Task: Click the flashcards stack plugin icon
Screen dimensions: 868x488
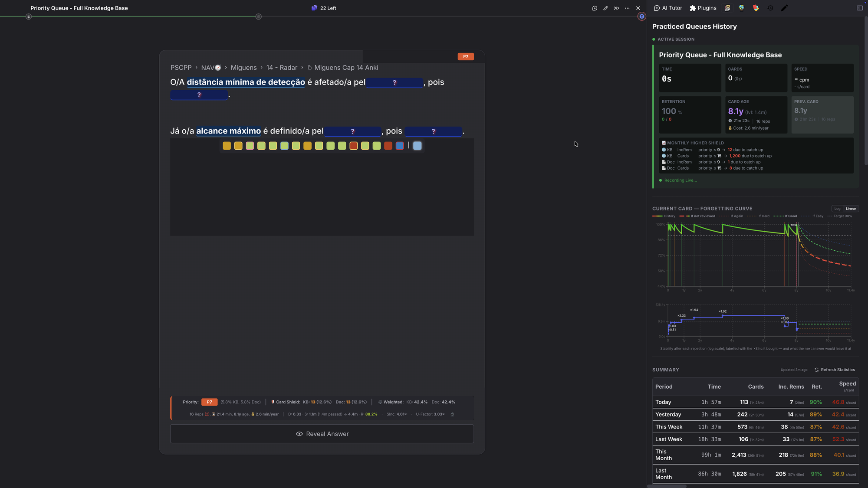Action: click(727, 8)
